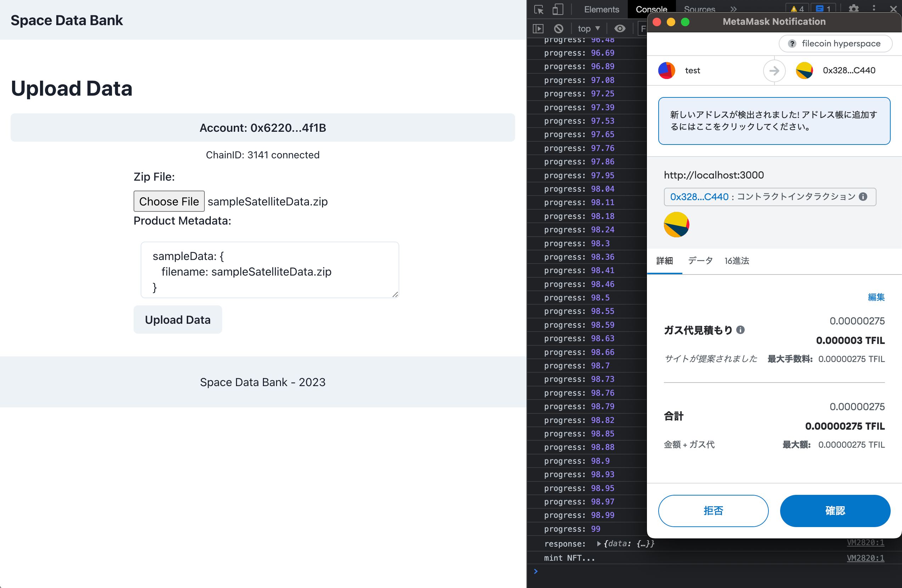Click the gas estimate info icon

(x=740, y=330)
